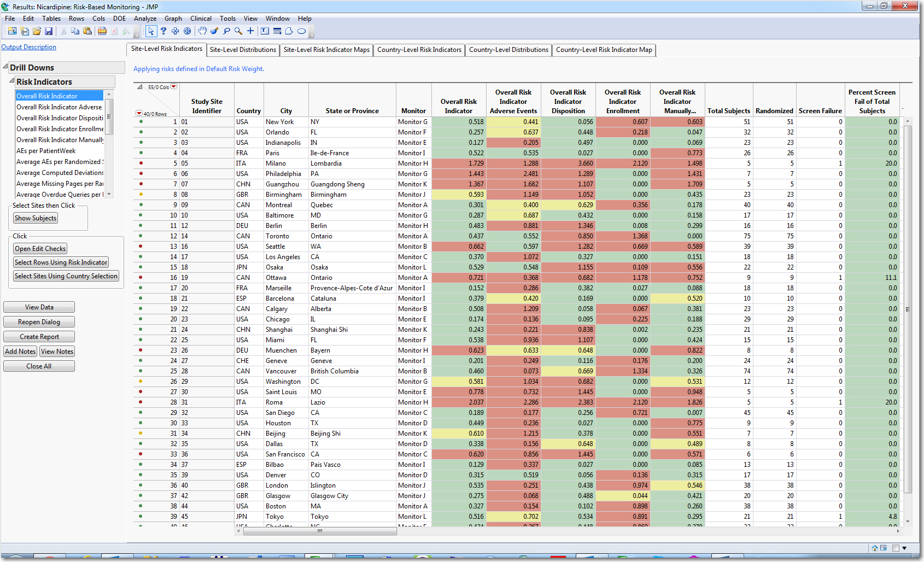Click the data table grid toolbar icon
Screen dimensions: 924x562
[x=102, y=31]
